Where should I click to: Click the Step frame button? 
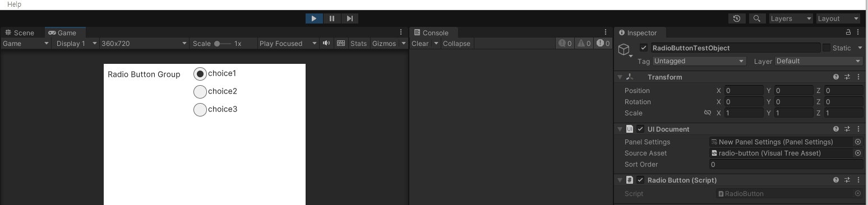click(350, 18)
